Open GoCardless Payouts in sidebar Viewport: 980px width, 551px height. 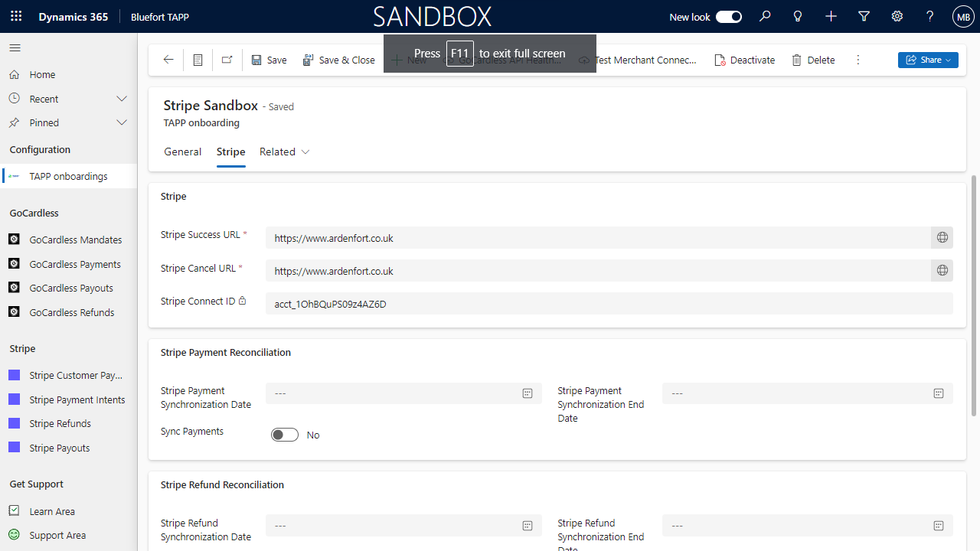pos(69,288)
